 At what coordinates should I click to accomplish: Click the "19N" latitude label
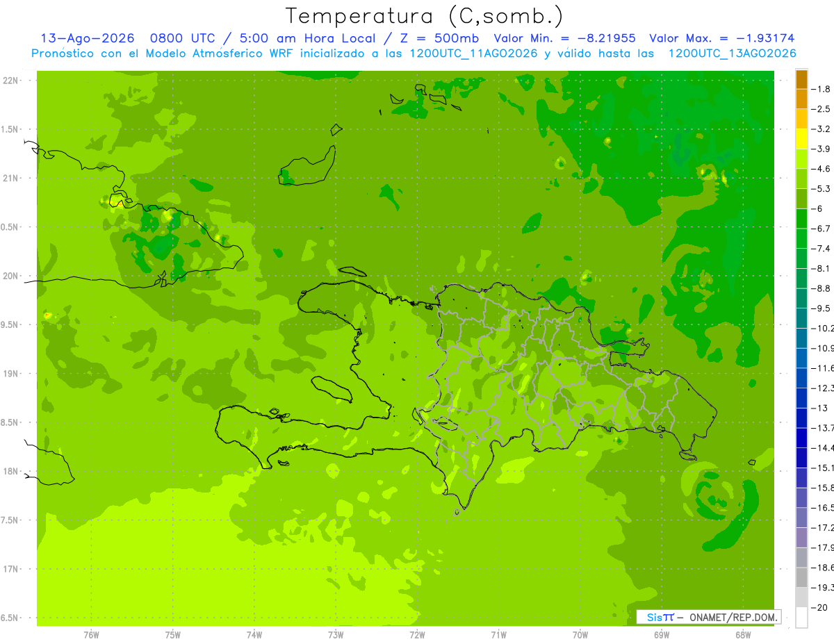point(12,374)
